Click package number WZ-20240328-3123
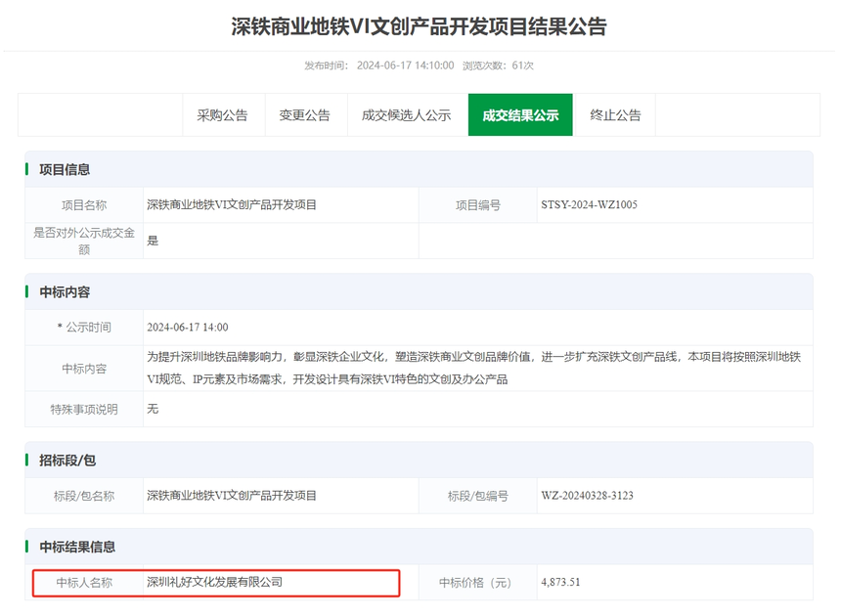This screenshot has width=841, height=616. coord(588,496)
